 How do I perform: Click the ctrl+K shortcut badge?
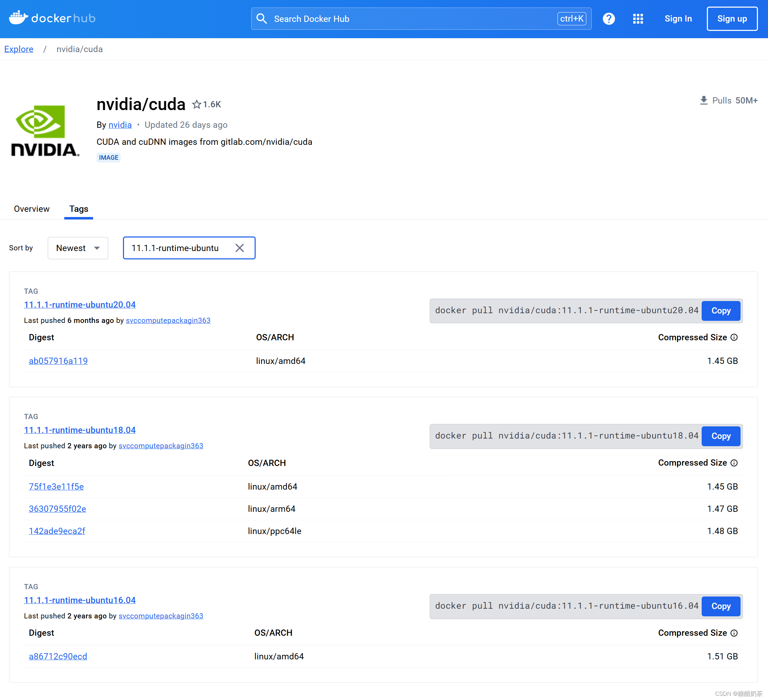[x=571, y=19]
